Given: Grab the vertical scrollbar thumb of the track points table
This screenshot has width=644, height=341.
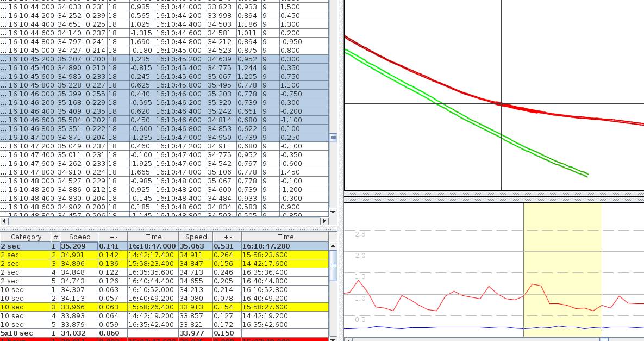Looking at the screenshot, I should click(333, 138).
